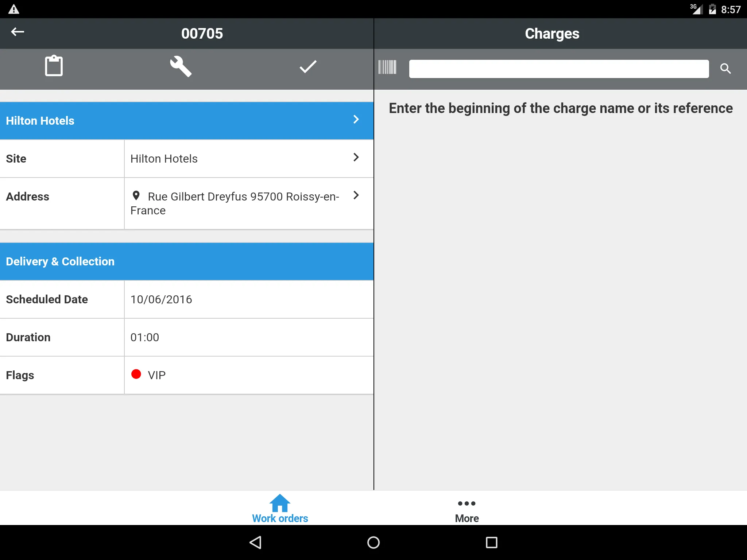Select the Flags label

(20, 376)
